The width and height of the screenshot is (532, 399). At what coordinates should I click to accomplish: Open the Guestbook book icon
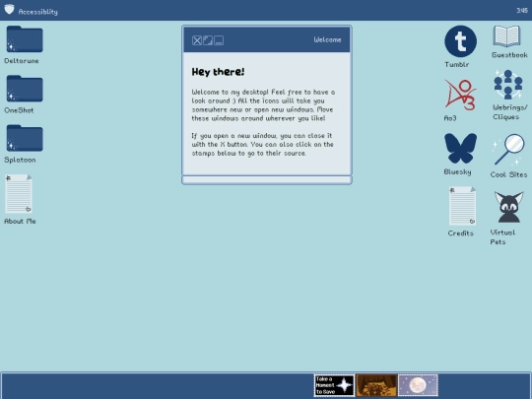(x=506, y=36)
